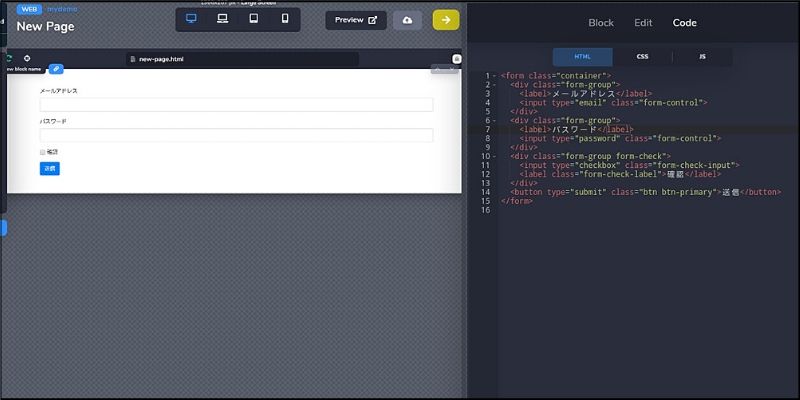Select the Code tab

point(684,22)
